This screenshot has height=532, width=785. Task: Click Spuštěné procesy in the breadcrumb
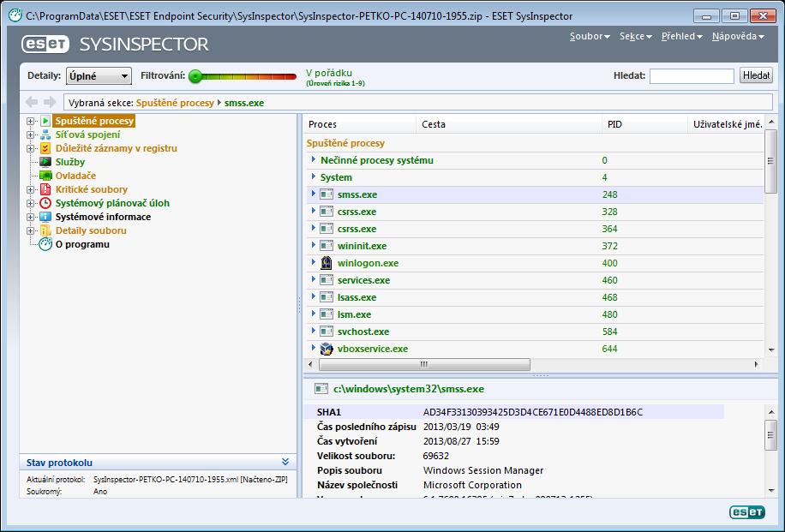tap(175, 103)
